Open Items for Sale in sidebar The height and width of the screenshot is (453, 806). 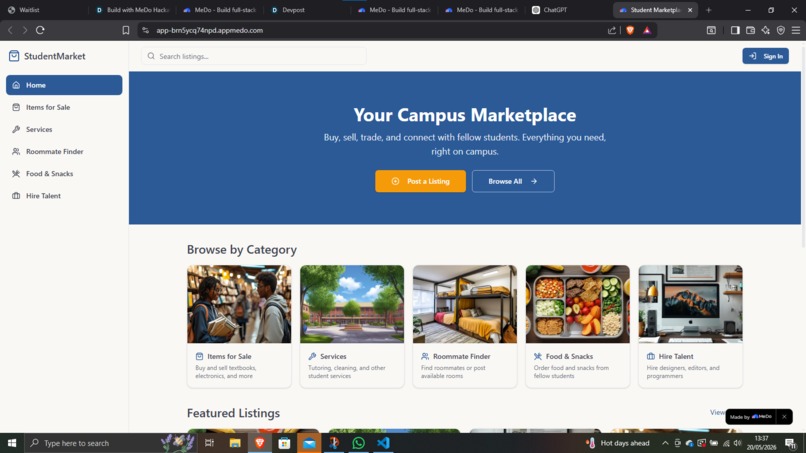click(x=64, y=107)
